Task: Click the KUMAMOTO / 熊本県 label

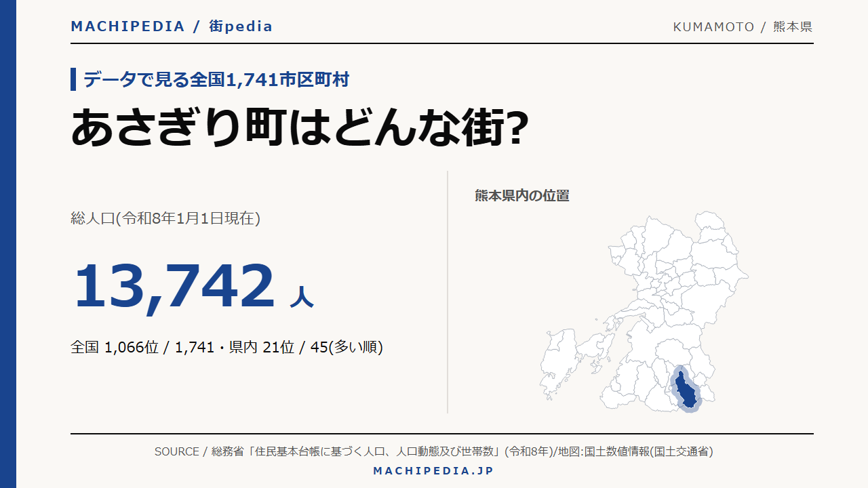Action: click(743, 27)
